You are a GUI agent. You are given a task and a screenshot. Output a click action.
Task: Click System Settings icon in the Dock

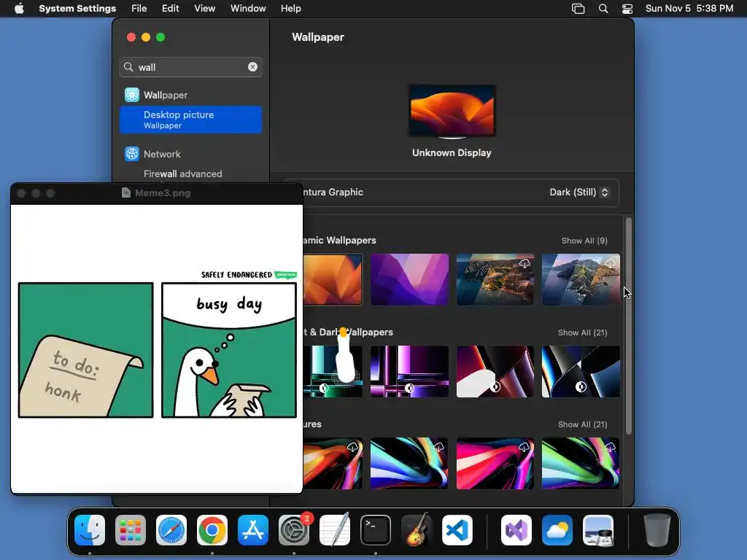point(294,530)
